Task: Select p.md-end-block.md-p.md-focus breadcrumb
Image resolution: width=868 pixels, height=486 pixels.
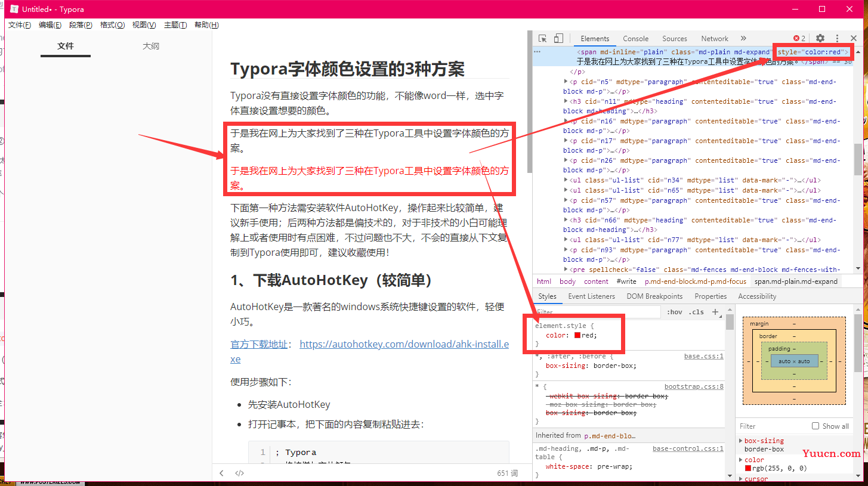Action: coord(696,281)
